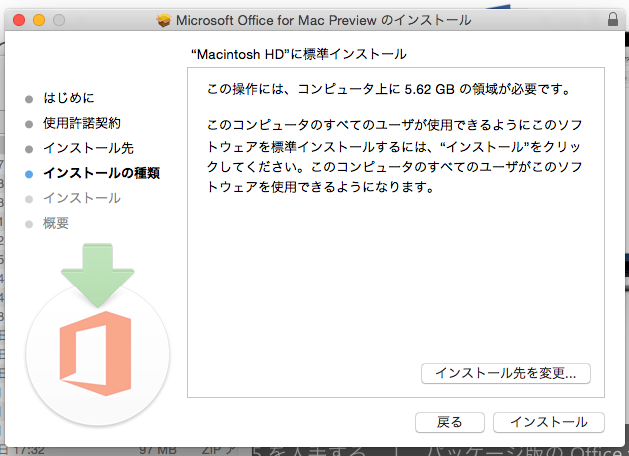Minimize the installer with yellow button
629x456 pixels.
point(39,20)
